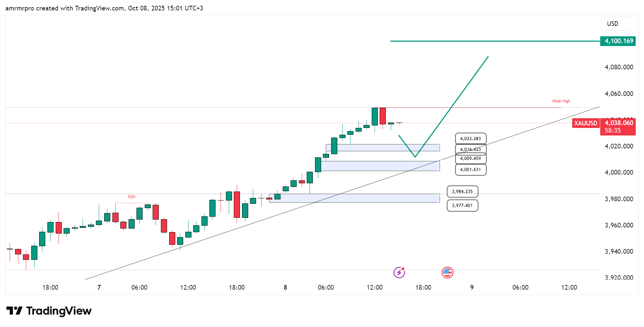Click the US flag economic event icon

tap(447, 273)
